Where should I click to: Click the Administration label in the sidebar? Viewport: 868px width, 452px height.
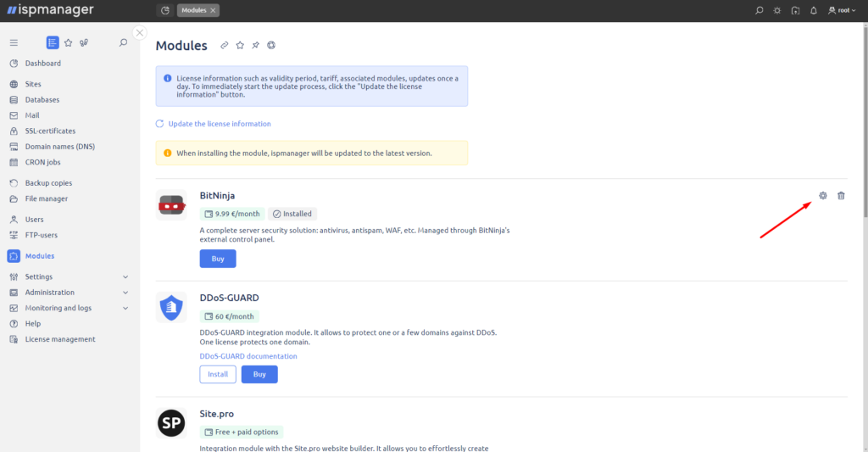tap(50, 293)
